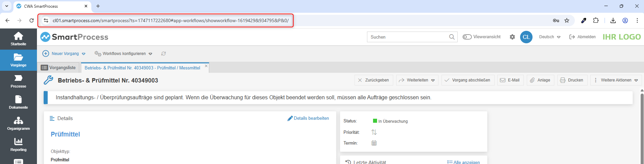Click the site information icon

pos(46,20)
